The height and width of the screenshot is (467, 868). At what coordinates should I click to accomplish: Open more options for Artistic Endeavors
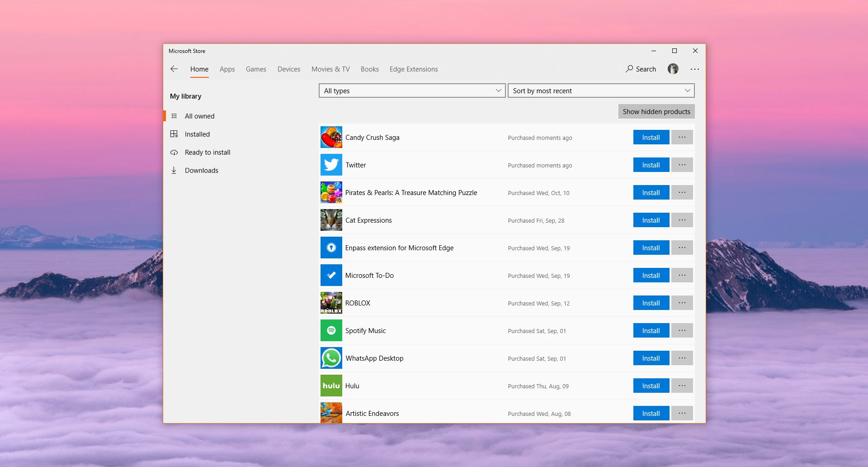coord(682,413)
